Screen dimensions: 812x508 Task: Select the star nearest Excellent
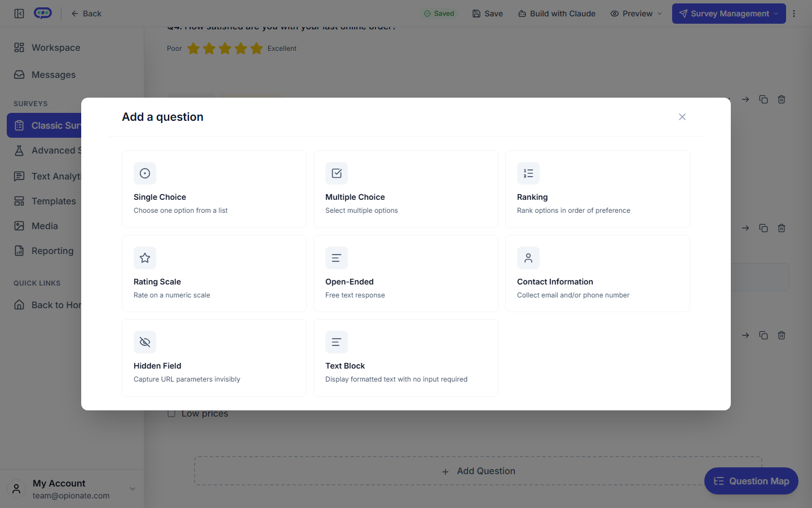coord(257,49)
